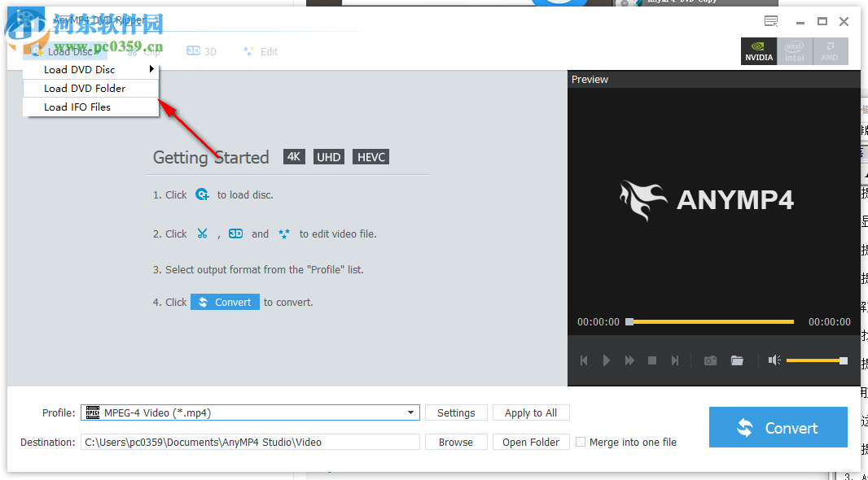Maximize the AnyMP4 DVD Ripper window
868x480 pixels.
point(822,22)
